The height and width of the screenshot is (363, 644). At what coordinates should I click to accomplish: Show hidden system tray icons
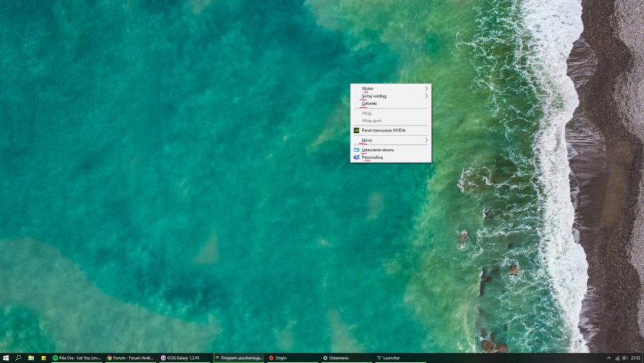(609, 358)
